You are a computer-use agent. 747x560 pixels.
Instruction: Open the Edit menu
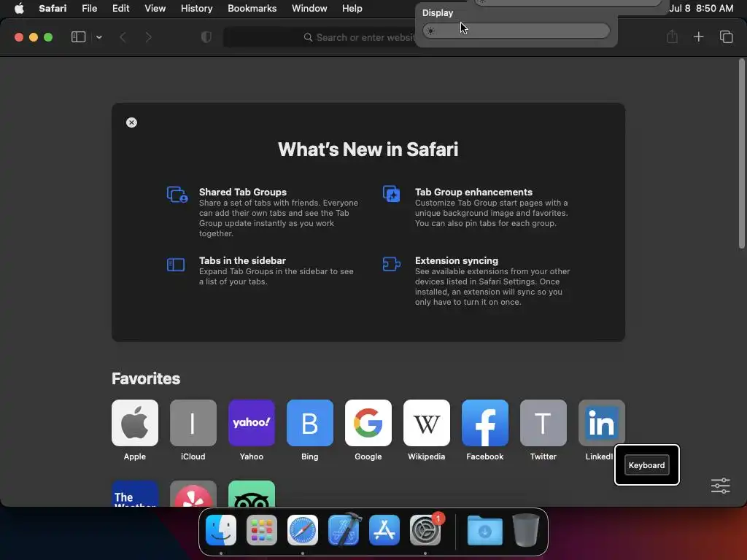[x=120, y=9]
